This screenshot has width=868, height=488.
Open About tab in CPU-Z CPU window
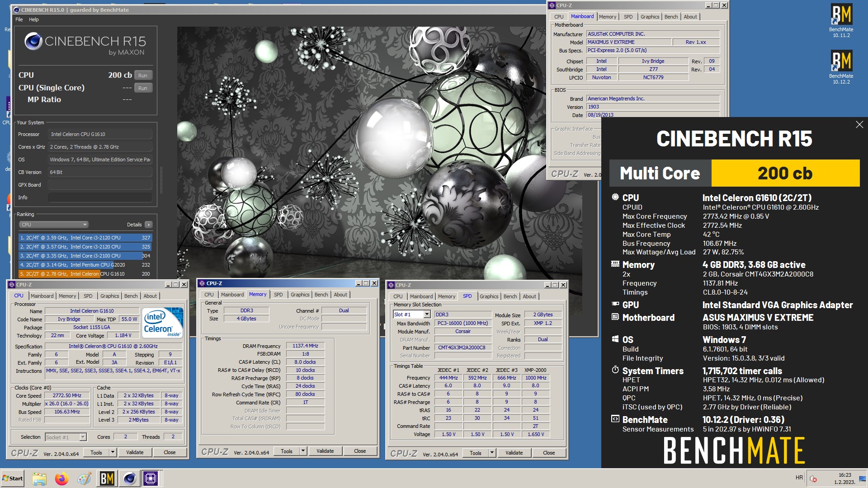click(x=150, y=296)
